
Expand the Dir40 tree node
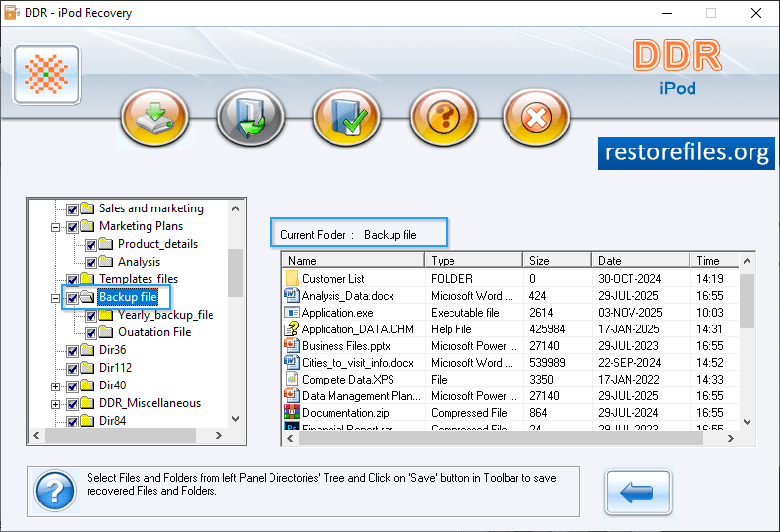point(56,386)
